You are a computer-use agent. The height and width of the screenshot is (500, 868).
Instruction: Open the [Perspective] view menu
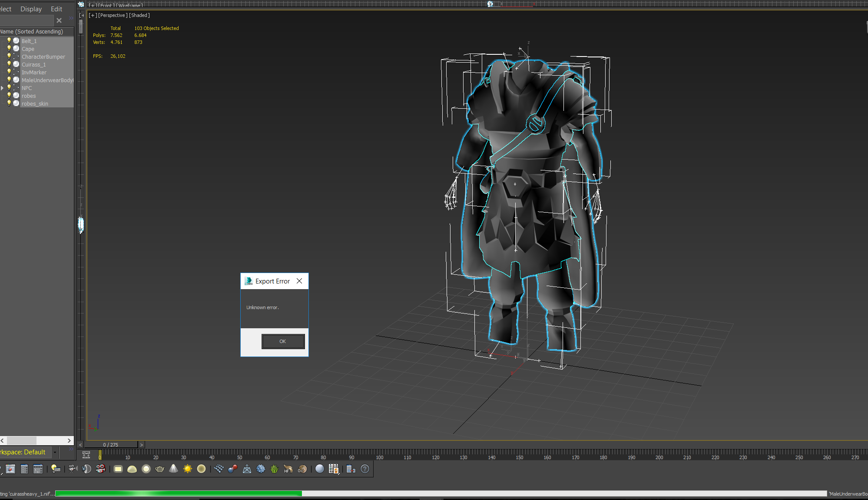tap(113, 15)
